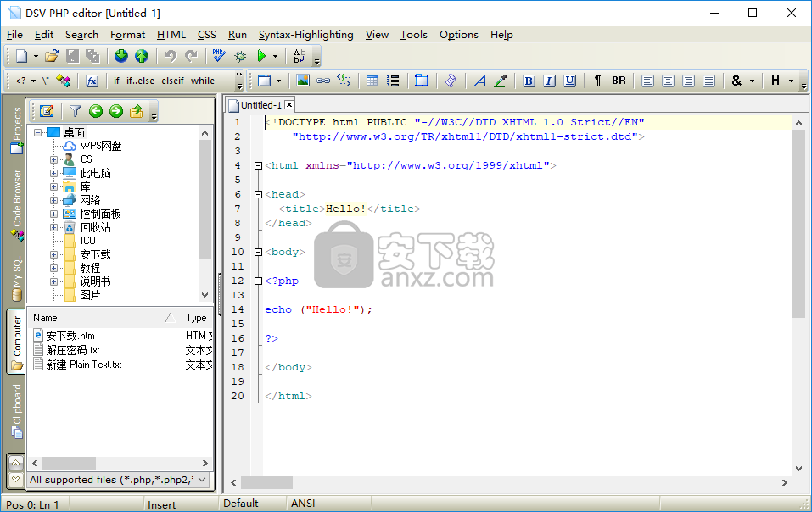Click the green download arrow icon
Image resolution: width=812 pixels, height=512 pixels.
(x=121, y=56)
